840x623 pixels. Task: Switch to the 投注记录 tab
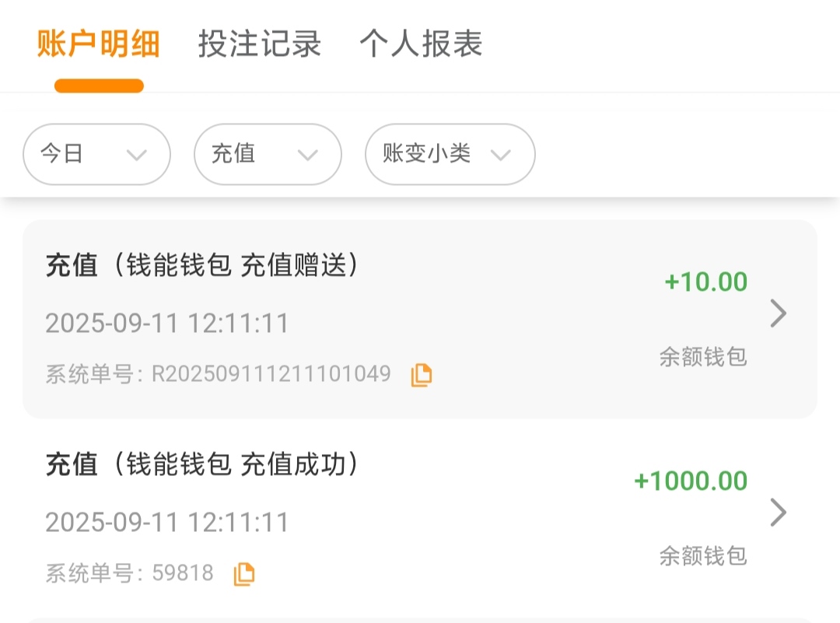260,44
